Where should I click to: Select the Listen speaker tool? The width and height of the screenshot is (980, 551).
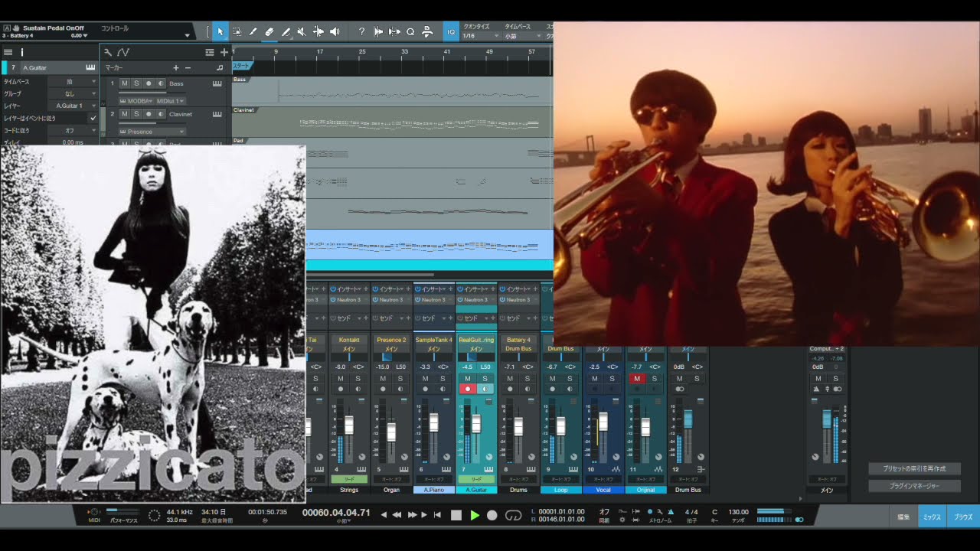(335, 31)
